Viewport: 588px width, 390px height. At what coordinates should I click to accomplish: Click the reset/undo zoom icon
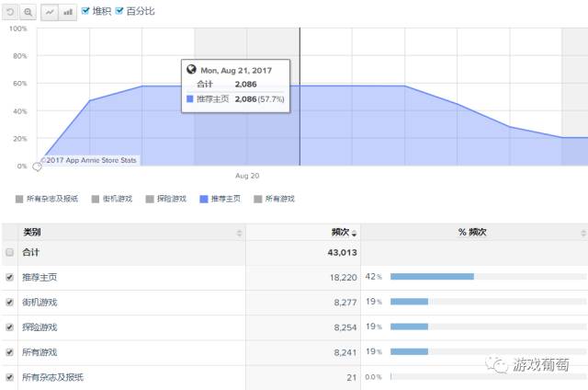click(x=10, y=12)
